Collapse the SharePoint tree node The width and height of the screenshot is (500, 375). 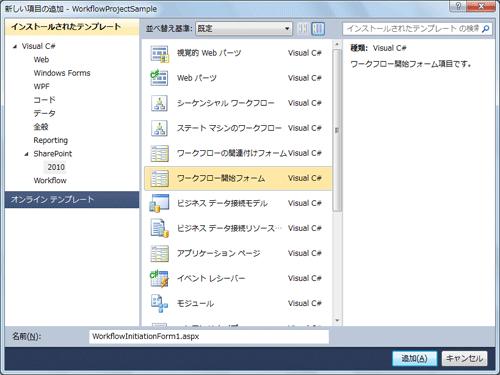coord(26,154)
